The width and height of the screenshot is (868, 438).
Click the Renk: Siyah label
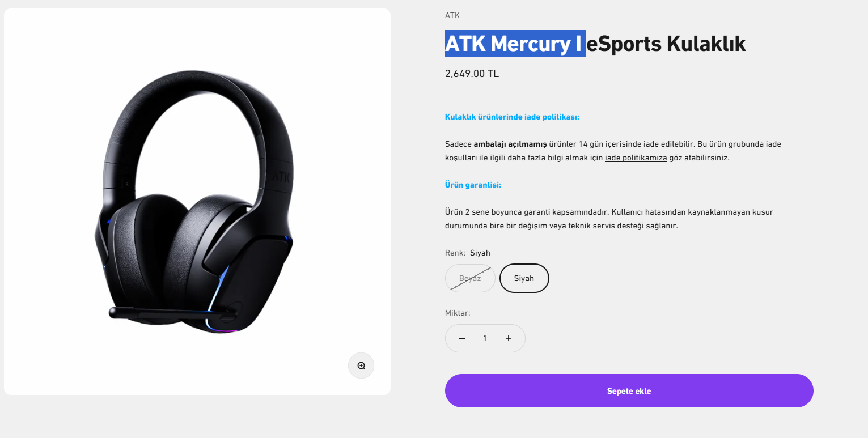pos(468,253)
